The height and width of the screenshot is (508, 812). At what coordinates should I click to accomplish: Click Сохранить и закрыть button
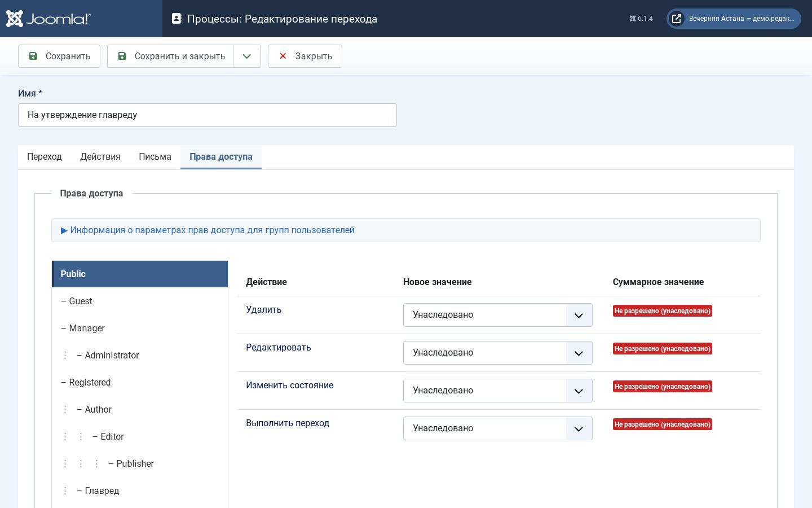(x=170, y=56)
